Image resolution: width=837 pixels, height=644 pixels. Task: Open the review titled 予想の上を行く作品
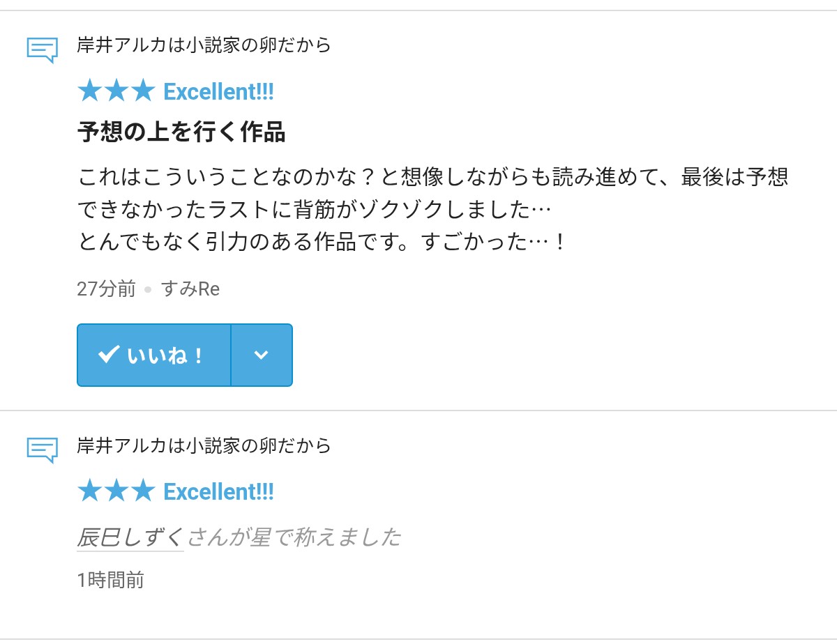(181, 132)
